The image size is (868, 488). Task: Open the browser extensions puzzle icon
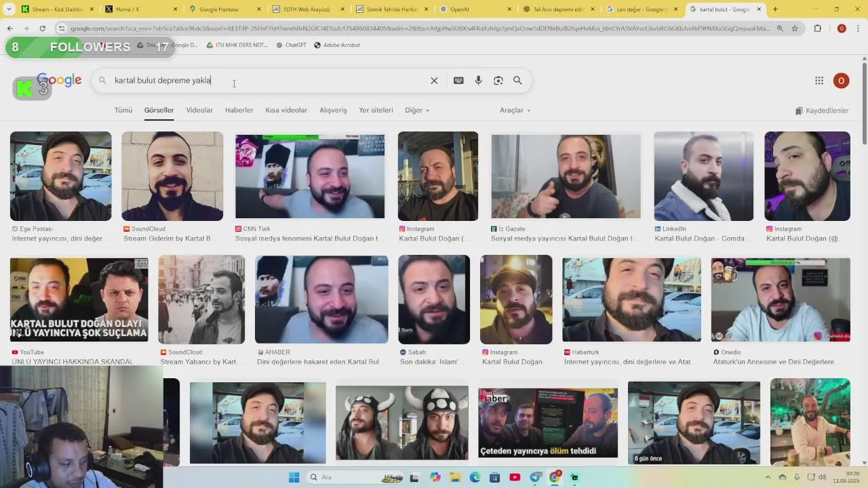tap(817, 28)
